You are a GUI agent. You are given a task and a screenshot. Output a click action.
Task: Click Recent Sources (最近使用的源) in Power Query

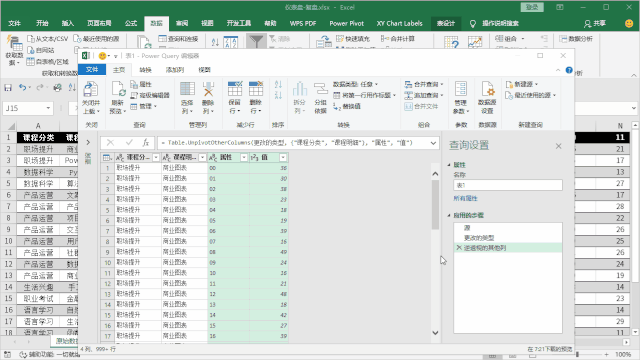(530, 95)
